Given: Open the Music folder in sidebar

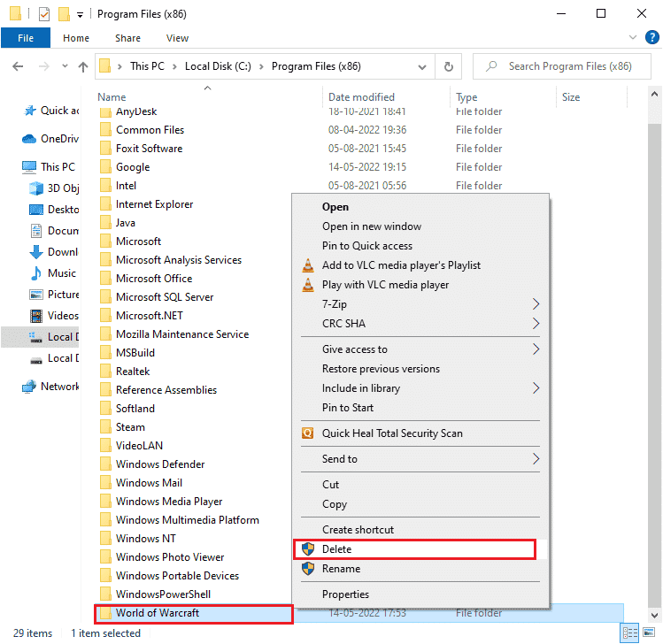Looking at the screenshot, I should [x=61, y=273].
